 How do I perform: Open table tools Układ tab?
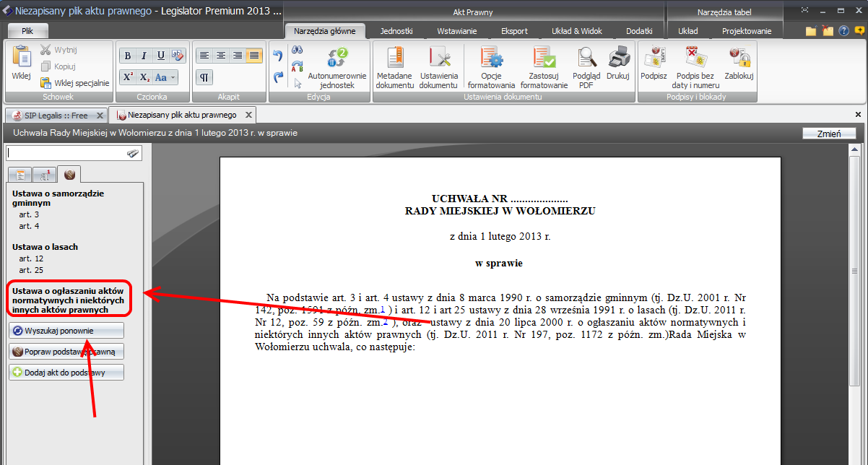point(688,31)
